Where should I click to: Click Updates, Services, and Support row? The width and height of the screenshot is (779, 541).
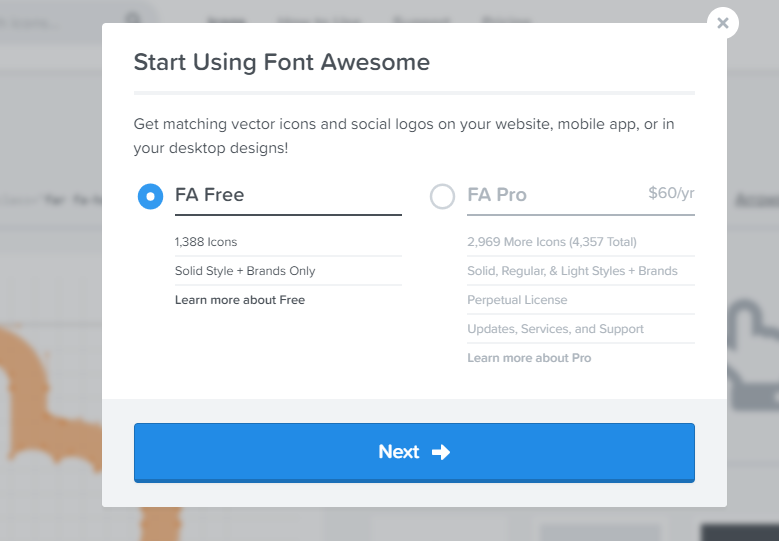[581, 329]
